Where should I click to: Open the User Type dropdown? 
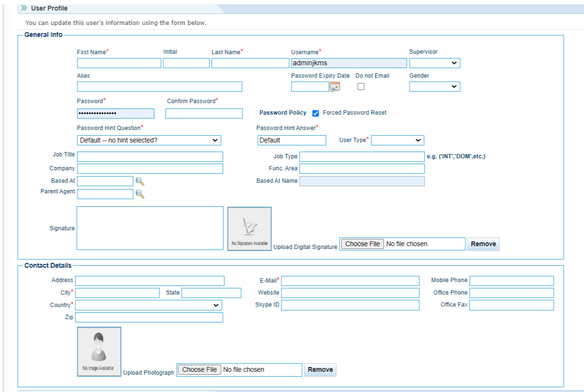point(398,140)
